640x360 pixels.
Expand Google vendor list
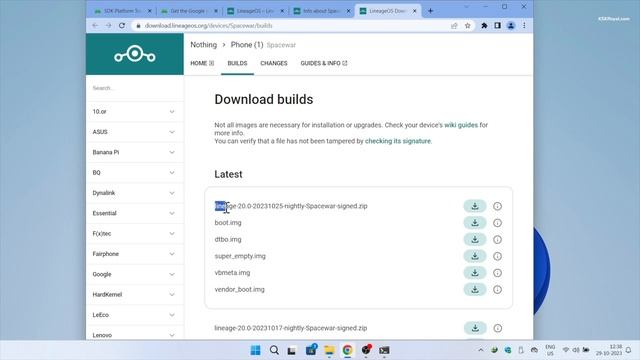(134, 274)
